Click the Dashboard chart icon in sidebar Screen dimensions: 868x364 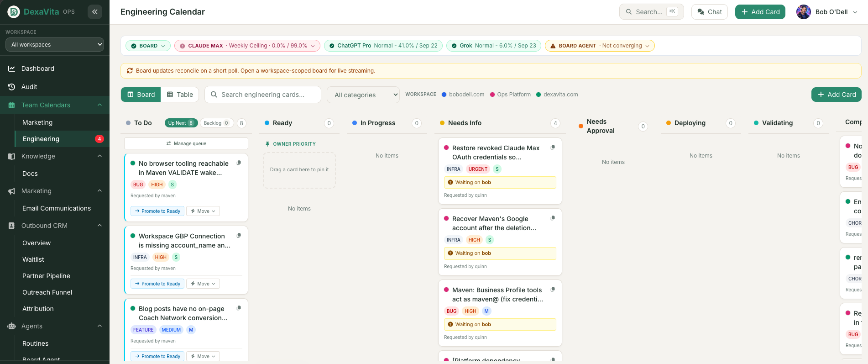click(x=12, y=69)
